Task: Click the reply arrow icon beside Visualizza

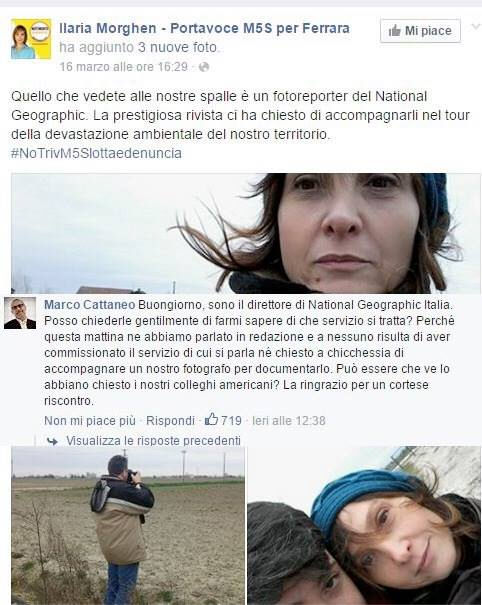Action: (52, 441)
